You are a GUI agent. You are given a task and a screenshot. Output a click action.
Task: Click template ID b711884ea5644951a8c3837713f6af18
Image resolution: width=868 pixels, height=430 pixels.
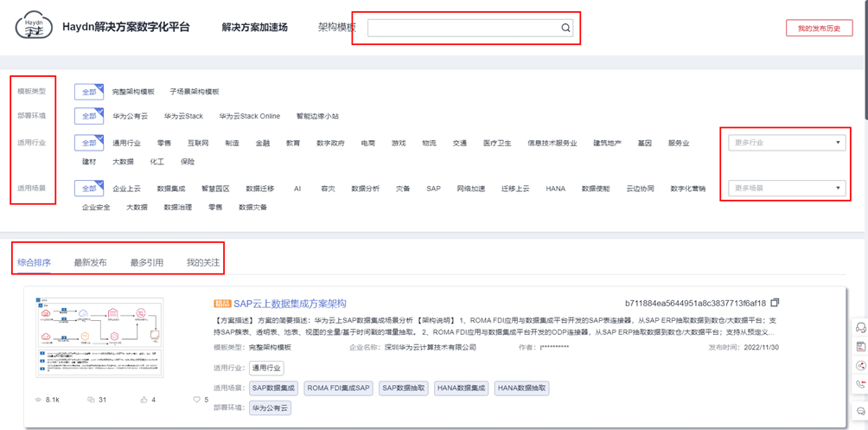(695, 303)
